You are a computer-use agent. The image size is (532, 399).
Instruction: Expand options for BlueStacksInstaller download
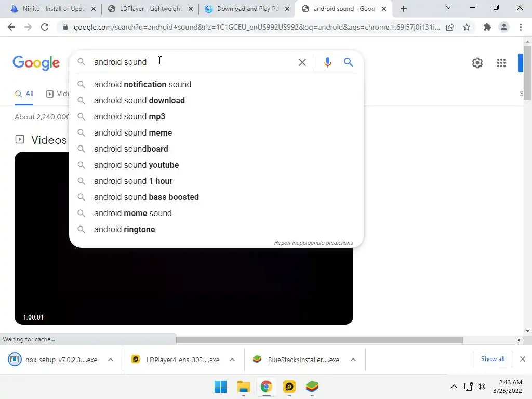[x=353, y=360]
